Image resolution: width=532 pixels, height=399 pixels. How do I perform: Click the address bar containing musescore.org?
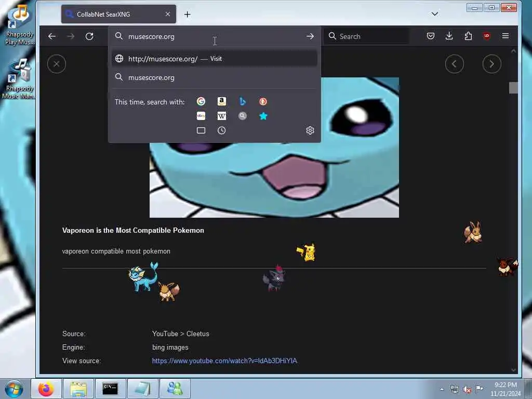[x=214, y=36]
